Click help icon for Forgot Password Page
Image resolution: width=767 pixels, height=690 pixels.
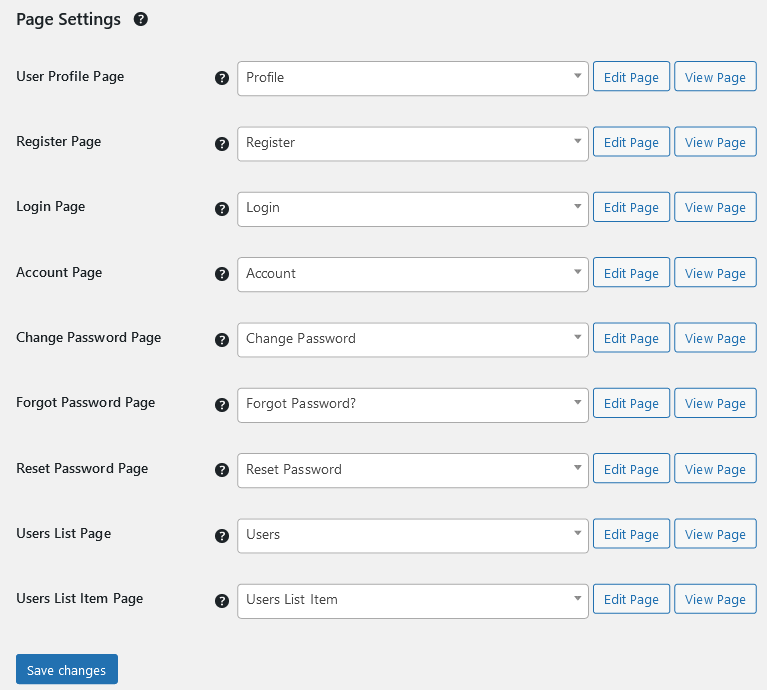coord(222,405)
